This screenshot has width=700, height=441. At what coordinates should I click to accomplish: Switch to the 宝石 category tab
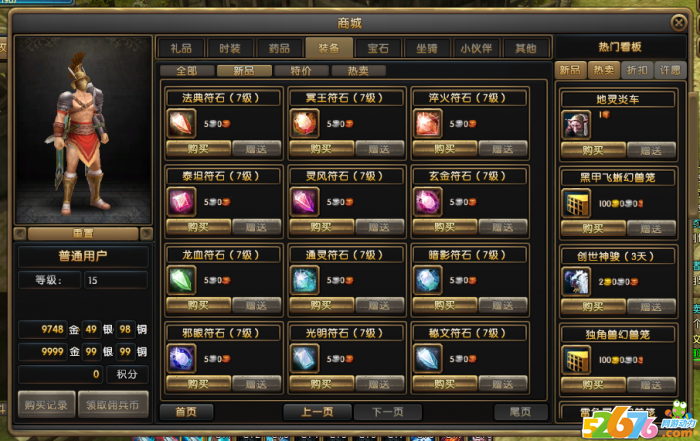click(x=378, y=48)
